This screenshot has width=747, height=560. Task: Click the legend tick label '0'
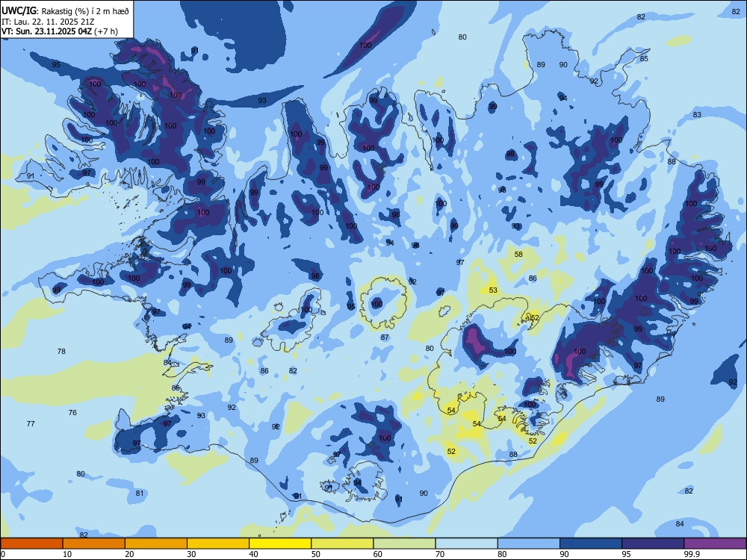tap(3, 554)
